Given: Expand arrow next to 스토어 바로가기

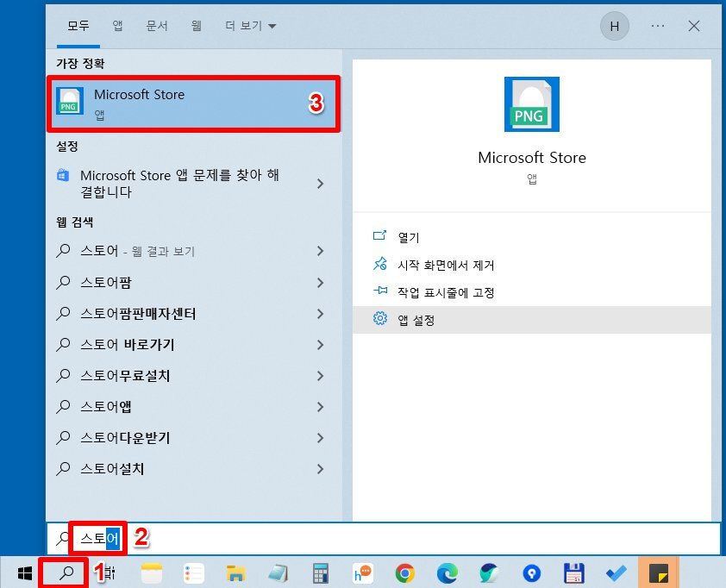Looking at the screenshot, I should pos(320,345).
